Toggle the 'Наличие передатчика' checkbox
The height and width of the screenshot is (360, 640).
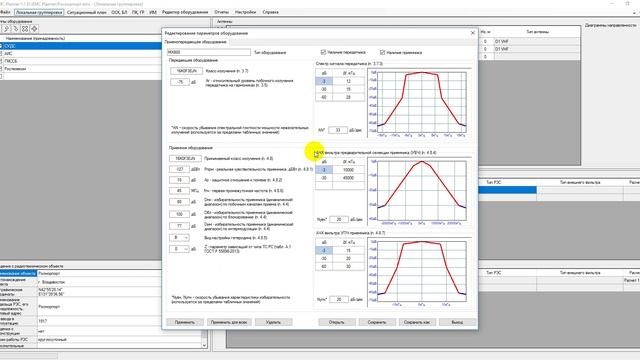point(323,52)
